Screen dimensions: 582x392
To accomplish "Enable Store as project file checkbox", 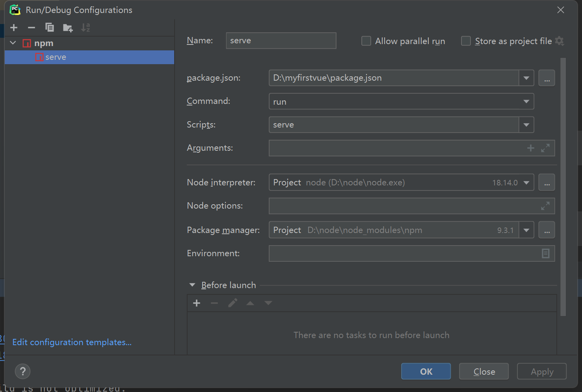I will [x=466, y=41].
